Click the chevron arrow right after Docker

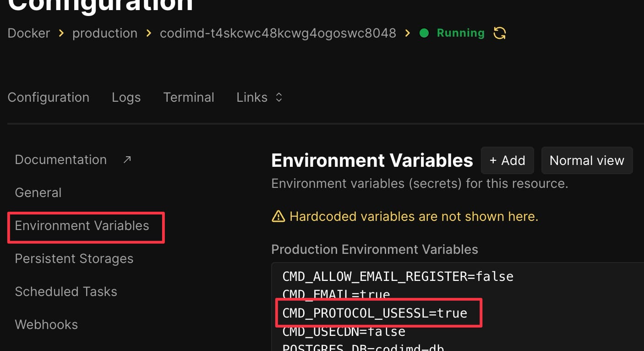click(x=61, y=33)
